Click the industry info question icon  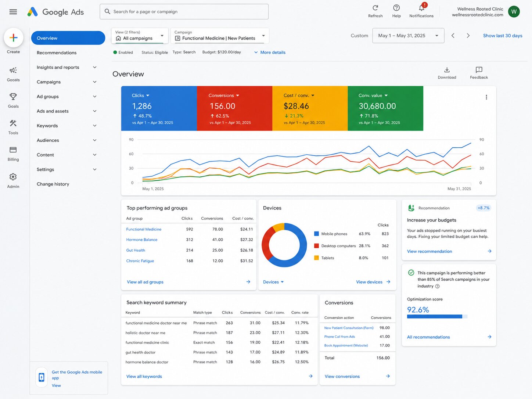[437, 286]
